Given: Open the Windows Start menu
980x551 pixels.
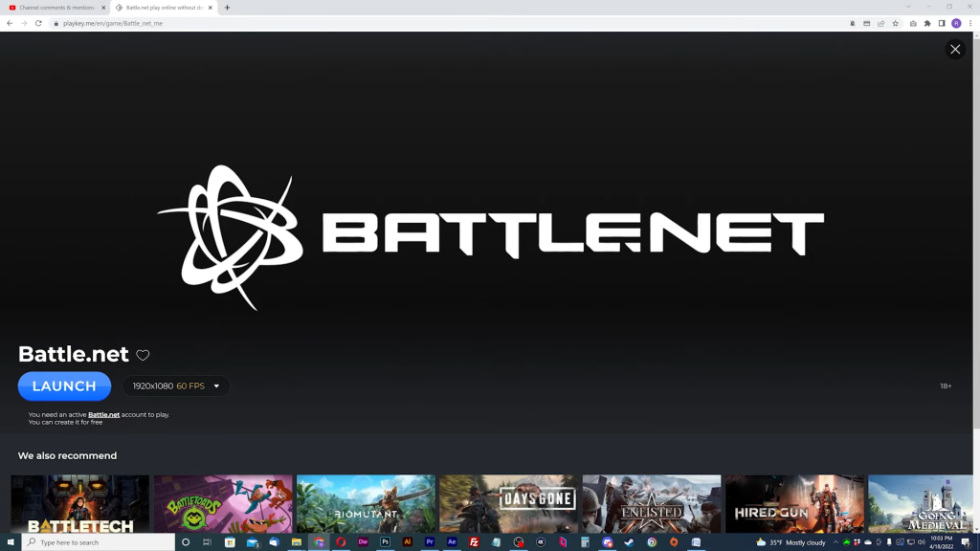Looking at the screenshot, I should point(11,542).
